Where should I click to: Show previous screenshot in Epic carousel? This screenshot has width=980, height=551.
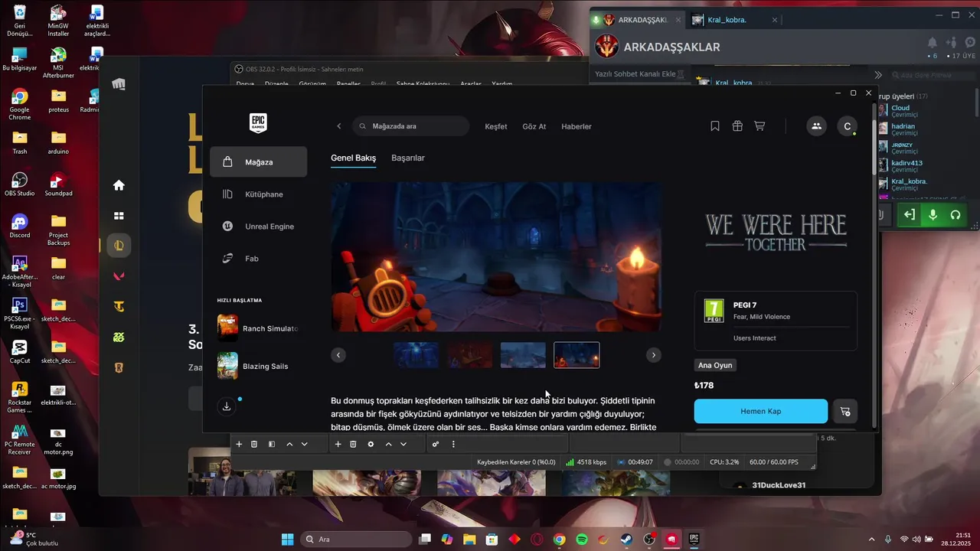pyautogui.click(x=338, y=355)
